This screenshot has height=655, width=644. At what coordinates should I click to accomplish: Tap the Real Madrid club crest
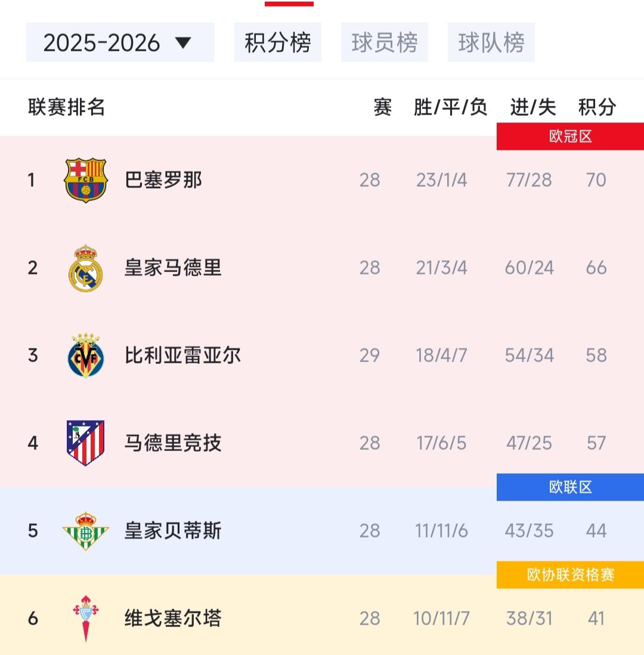(x=86, y=268)
